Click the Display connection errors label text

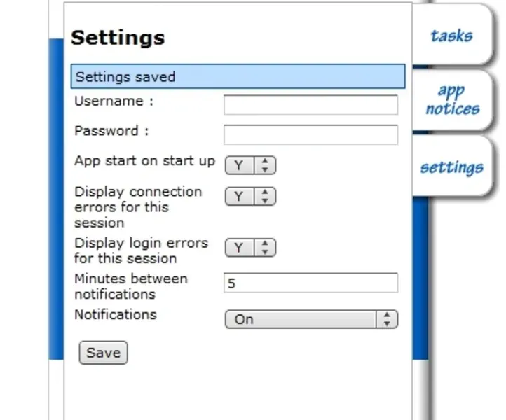tap(137, 207)
